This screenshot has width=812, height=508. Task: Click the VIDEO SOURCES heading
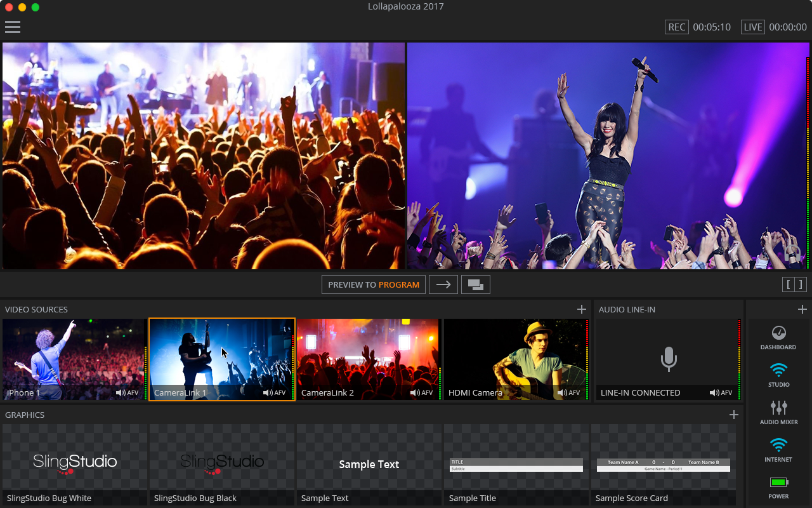[x=36, y=309]
